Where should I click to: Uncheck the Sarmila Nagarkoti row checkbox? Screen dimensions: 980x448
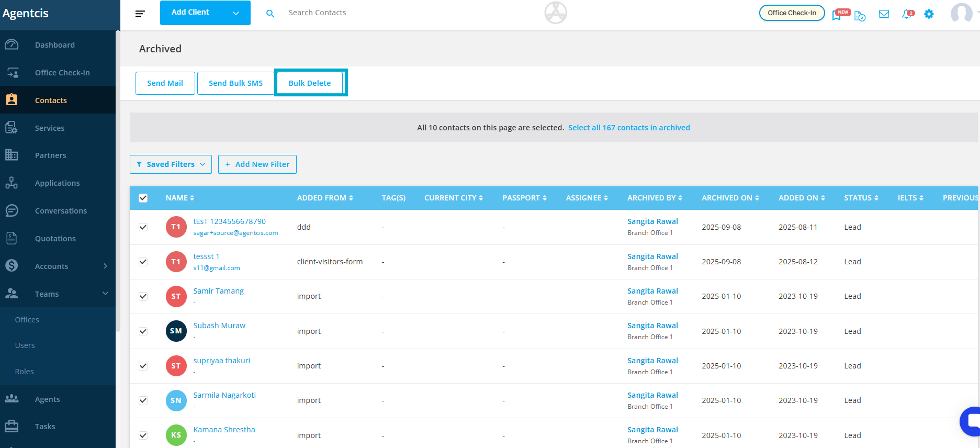tap(143, 400)
